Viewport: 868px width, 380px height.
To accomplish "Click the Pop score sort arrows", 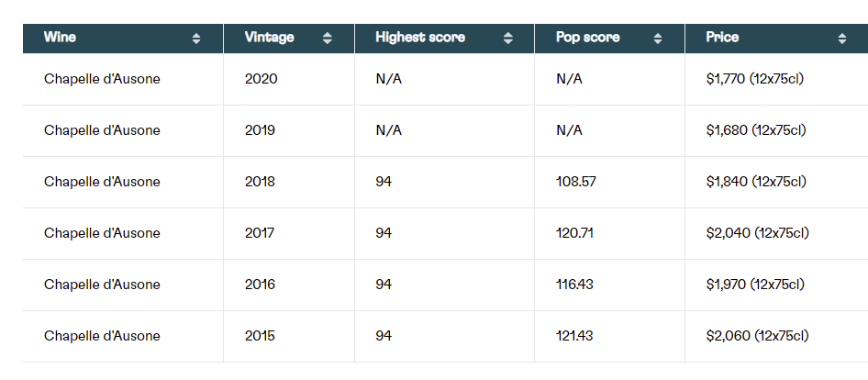I will tap(658, 39).
